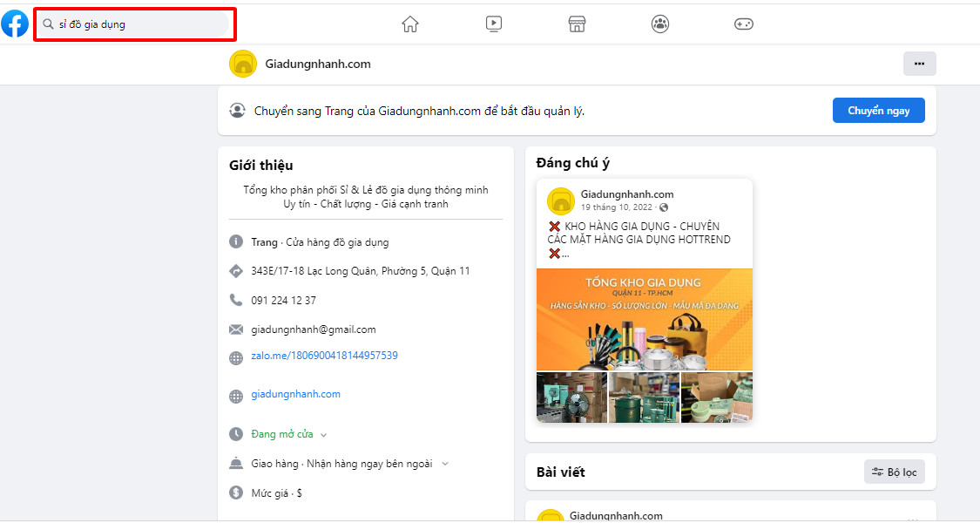Click the Giadungnhanh.com page avatar in the header
The image size is (980, 523).
click(x=243, y=64)
